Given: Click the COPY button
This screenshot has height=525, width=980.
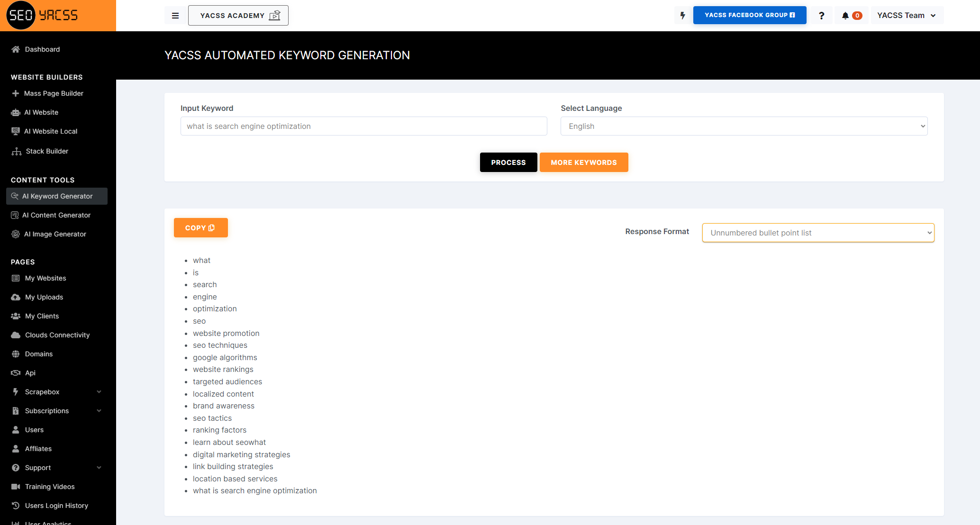Looking at the screenshot, I should pos(201,227).
